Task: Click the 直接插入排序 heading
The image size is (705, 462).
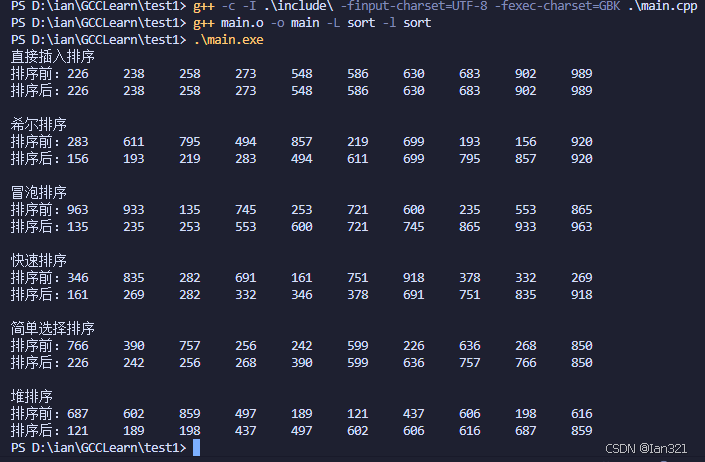Action: click(53, 57)
